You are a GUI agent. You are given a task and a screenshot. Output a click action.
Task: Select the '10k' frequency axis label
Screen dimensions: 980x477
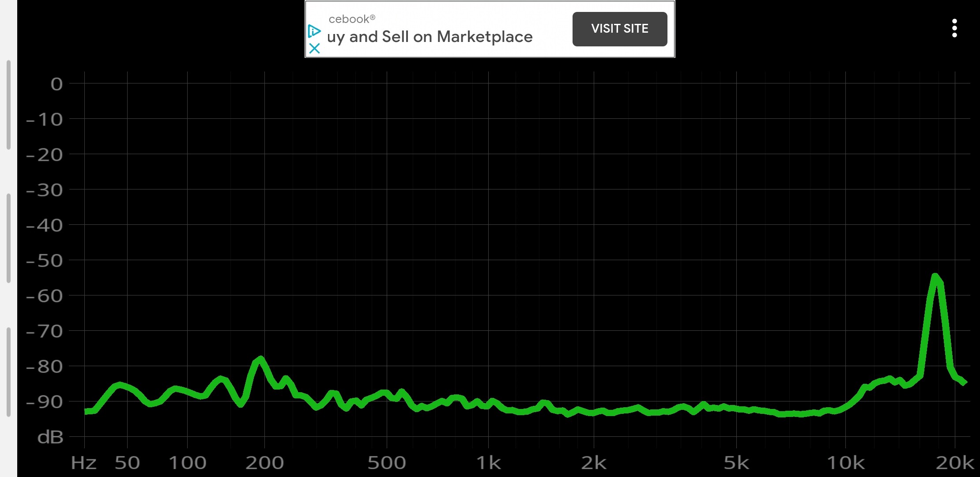click(x=845, y=462)
